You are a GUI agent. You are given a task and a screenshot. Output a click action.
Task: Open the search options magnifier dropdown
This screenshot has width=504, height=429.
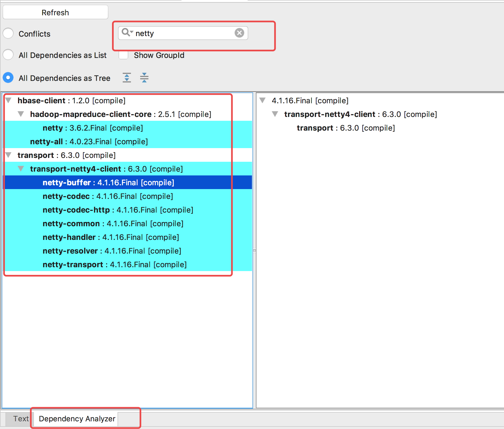click(127, 33)
